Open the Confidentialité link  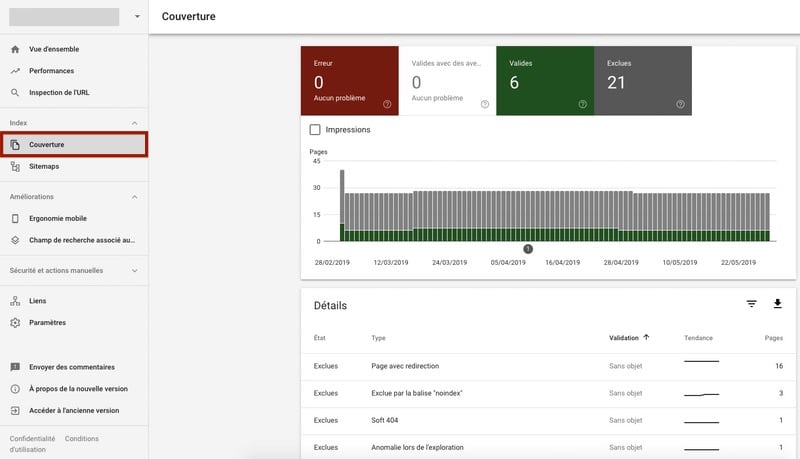tap(32, 439)
